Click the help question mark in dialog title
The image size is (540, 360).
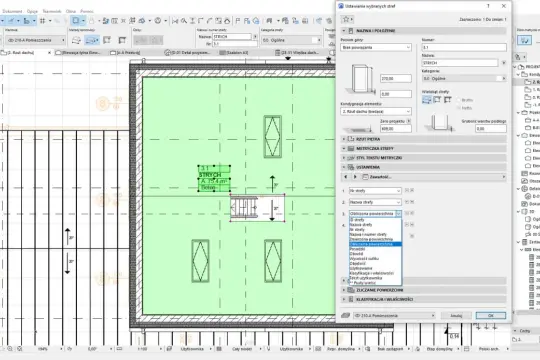point(488,6)
